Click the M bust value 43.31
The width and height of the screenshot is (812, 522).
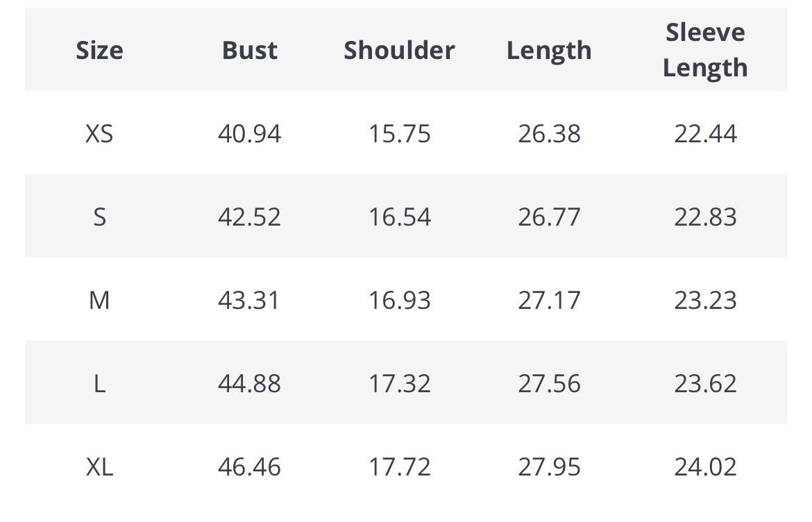tap(249, 300)
